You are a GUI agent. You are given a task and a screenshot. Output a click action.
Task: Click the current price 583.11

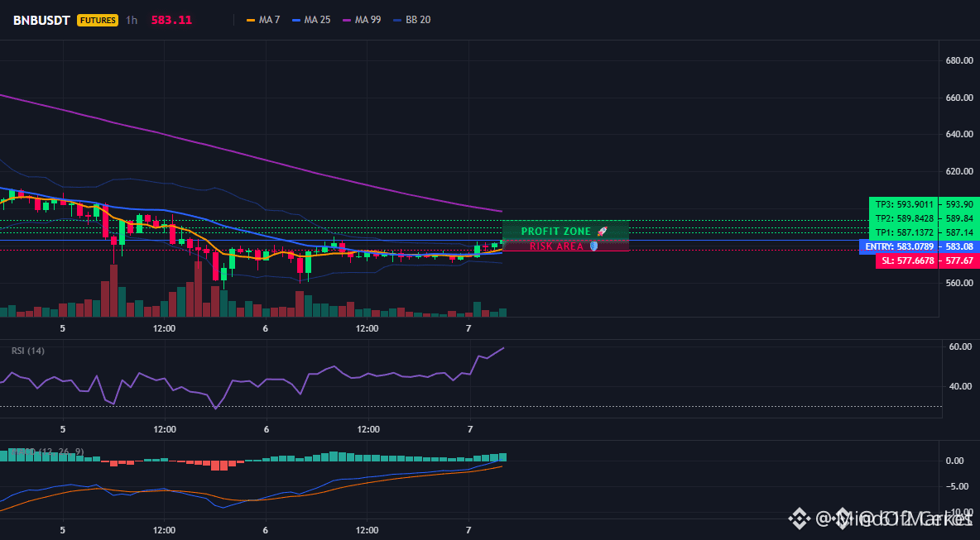coord(171,20)
